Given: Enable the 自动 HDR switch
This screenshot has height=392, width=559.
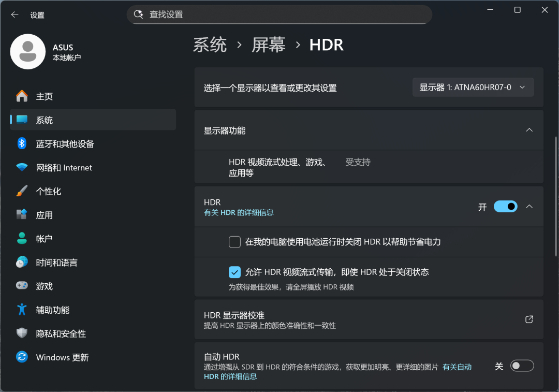Looking at the screenshot, I should (522, 366).
